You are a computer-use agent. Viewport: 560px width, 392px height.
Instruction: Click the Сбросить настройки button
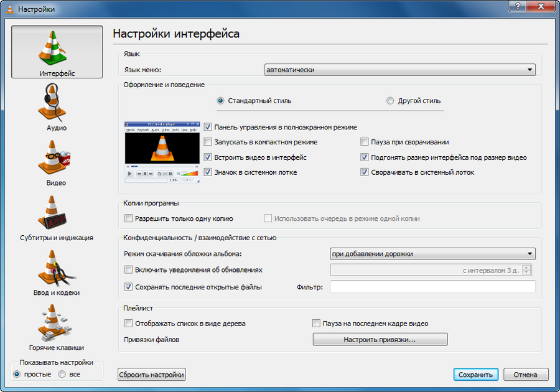[152, 375]
